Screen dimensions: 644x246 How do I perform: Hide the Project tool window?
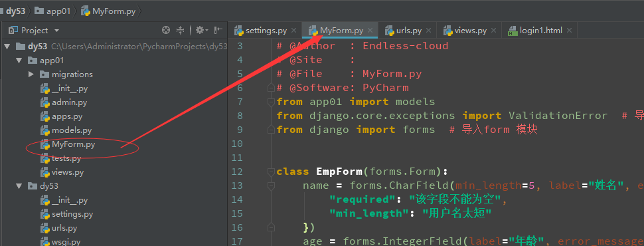pyautogui.click(x=218, y=30)
